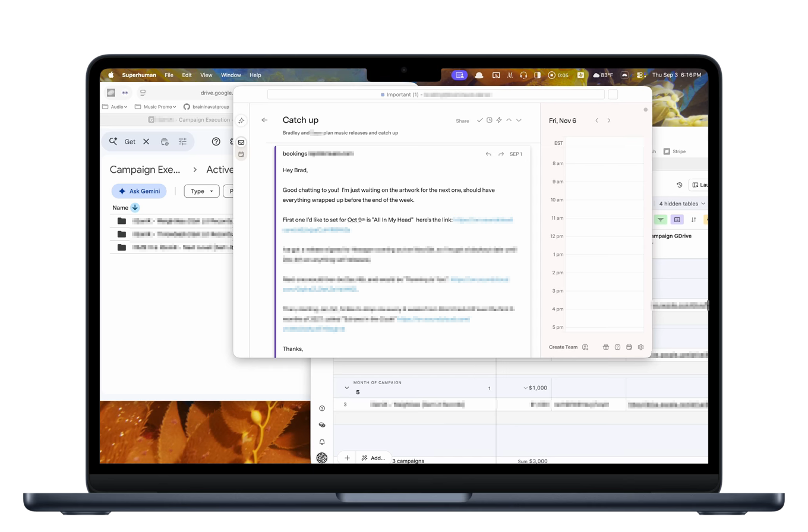Viewport: 808px width, 532px height.
Task: Open the gift referral icon
Action: [606, 347]
